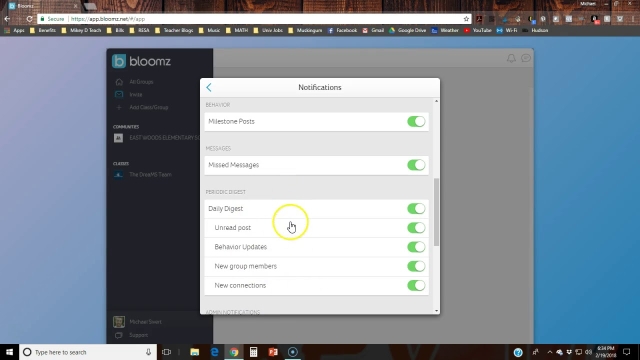Open the Teacher Blogs bookmark folder
The height and width of the screenshot is (360, 640).
pyautogui.click(x=174, y=30)
